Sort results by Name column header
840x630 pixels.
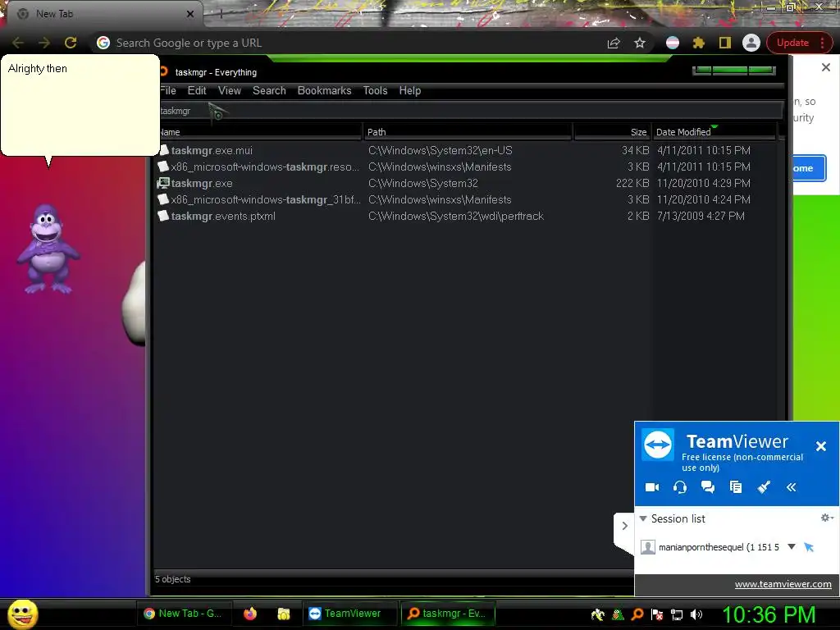260,132
